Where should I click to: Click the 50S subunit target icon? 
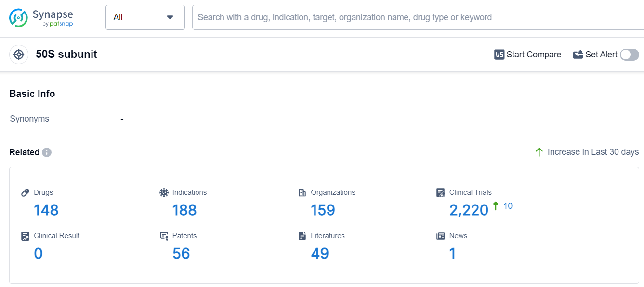19,55
